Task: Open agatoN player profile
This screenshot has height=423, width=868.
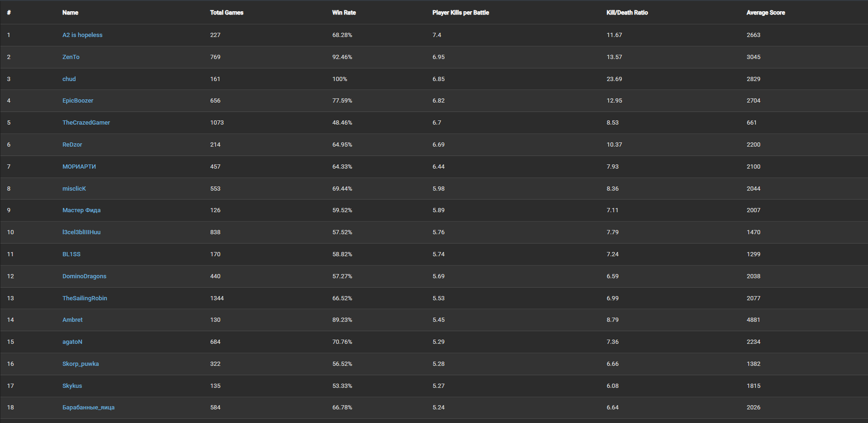Action: coord(72,342)
